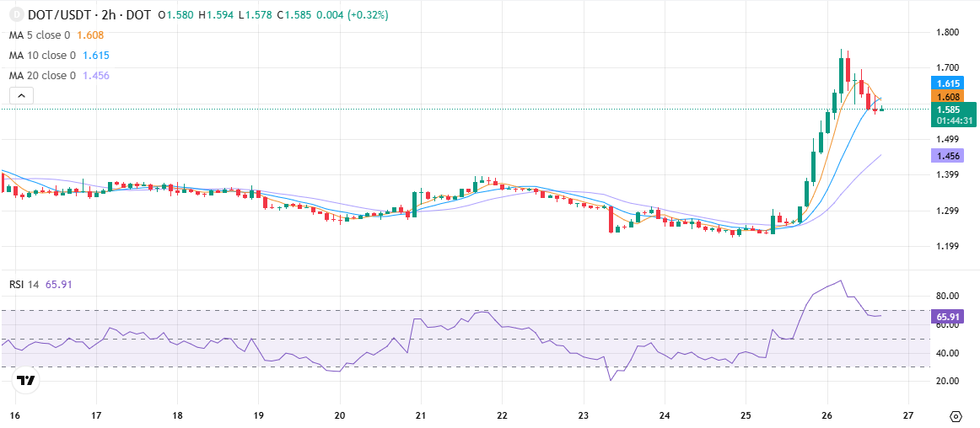Click the purple 65.91 RSI value tag

tap(947, 317)
